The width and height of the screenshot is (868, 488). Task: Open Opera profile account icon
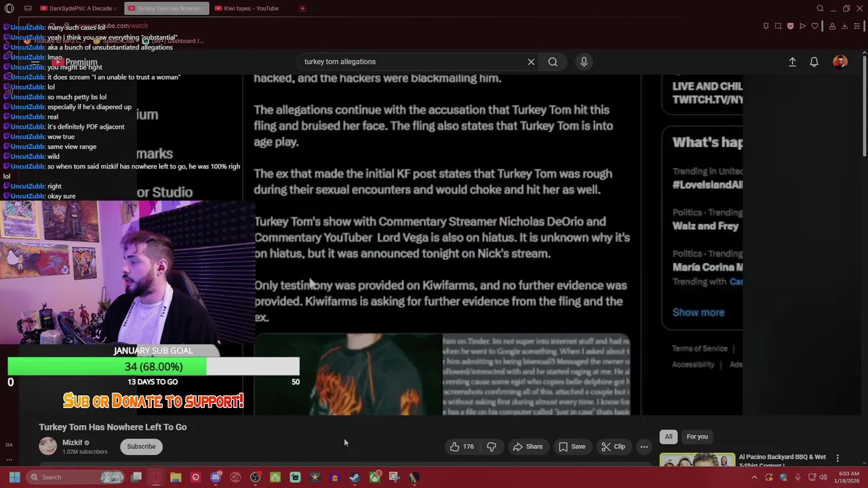pyautogui.click(x=832, y=26)
